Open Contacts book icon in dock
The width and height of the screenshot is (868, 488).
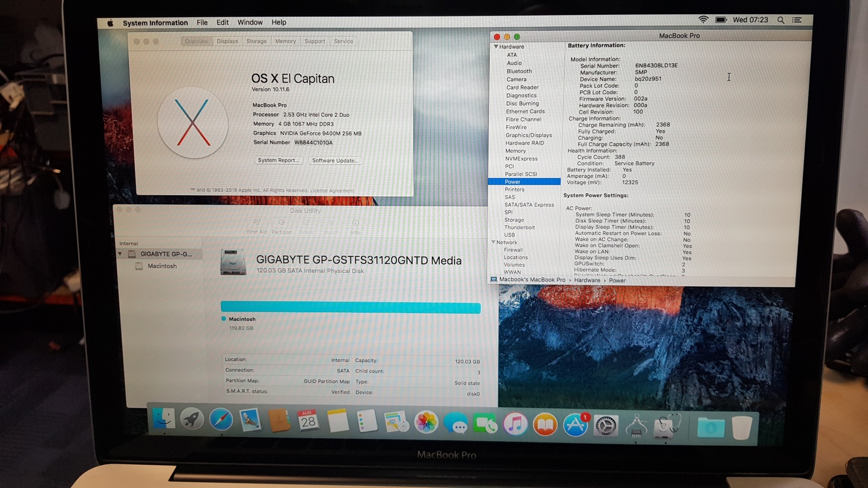(x=279, y=421)
